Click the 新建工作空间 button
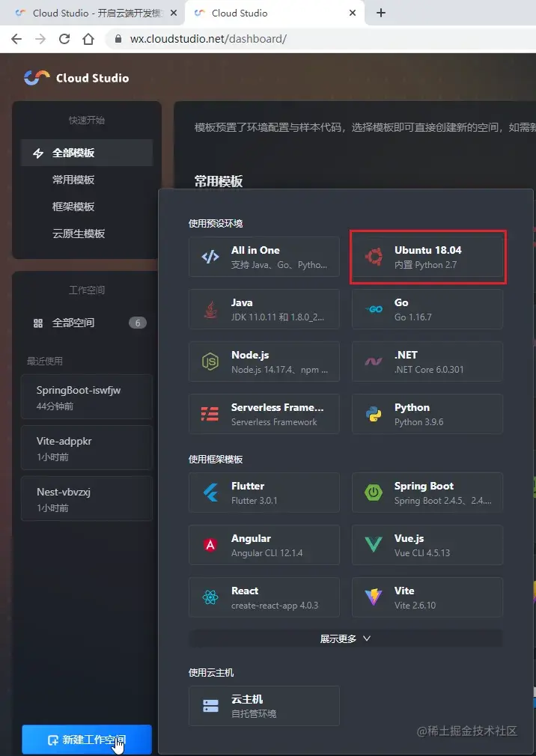Screen dimensions: 536x756 tap(87, 740)
